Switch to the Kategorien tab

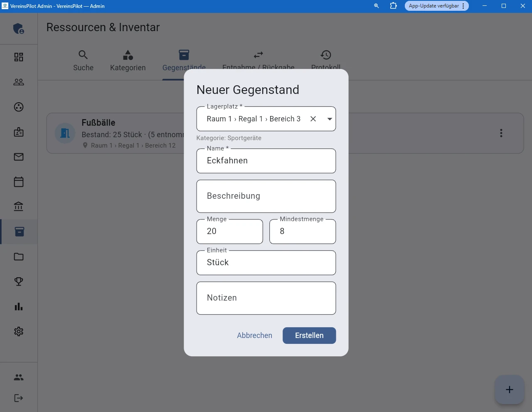pyautogui.click(x=128, y=61)
